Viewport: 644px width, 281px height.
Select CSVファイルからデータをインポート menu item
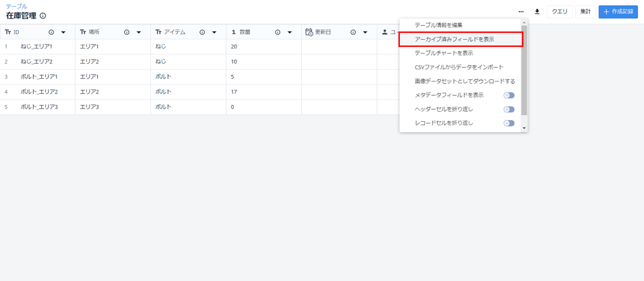460,67
